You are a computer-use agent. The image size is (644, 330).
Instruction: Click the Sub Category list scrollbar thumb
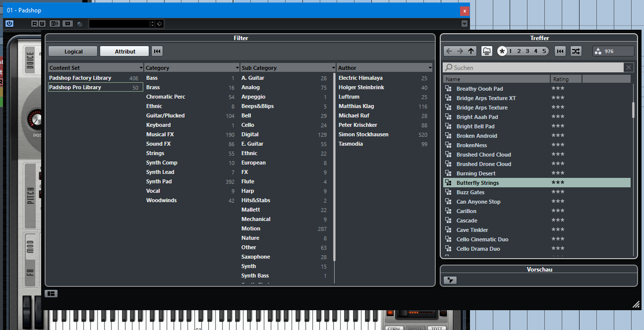click(335, 167)
